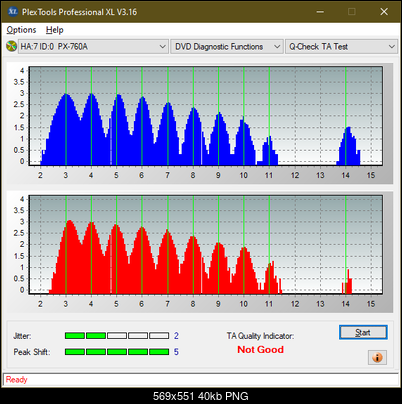Image resolution: width=402 pixels, height=404 pixels.
Task: Click the Peak Shift level indicator bar
Action: click(117, 352)
